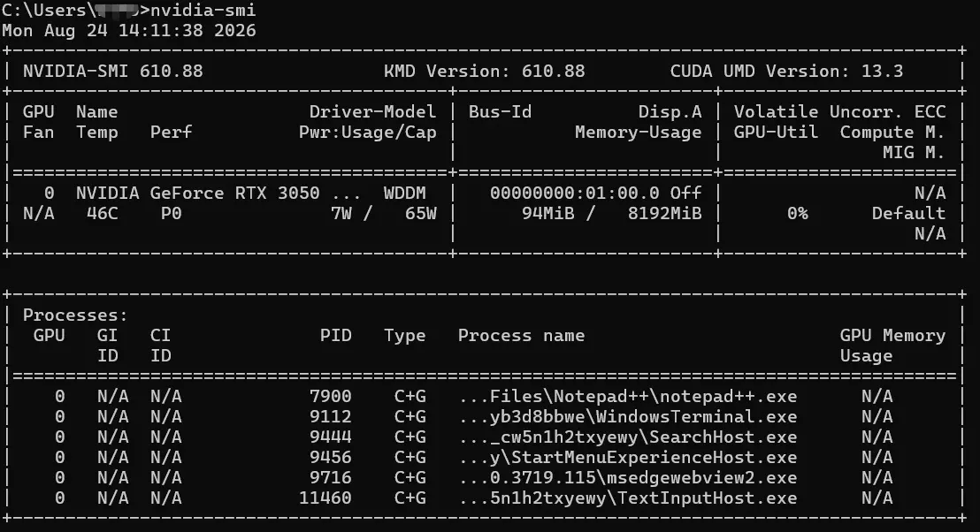The width and height of the screenshot is (980, 532).
Task: Click the MIG M. header
Action: point(914,152)
